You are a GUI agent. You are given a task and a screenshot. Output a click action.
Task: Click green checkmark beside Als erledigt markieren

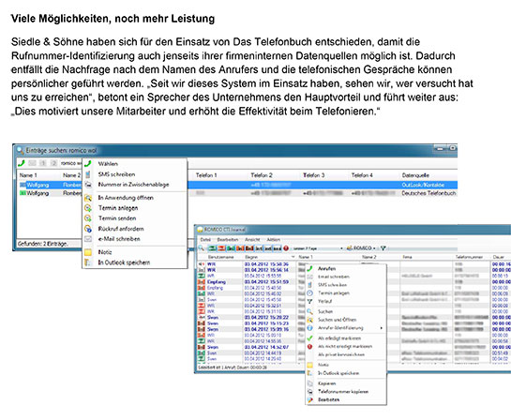point(309,338)
